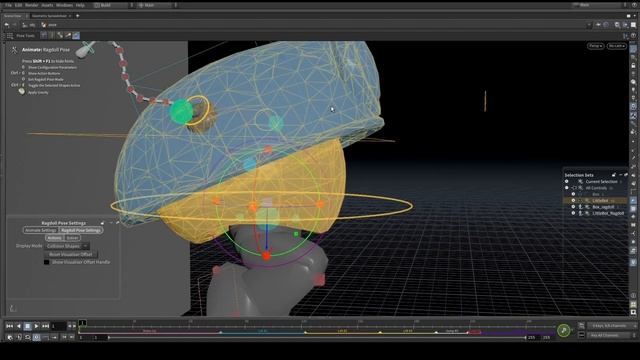
Task: Click the first Pose Tools toolbar icon
Action: coord(44,36)
